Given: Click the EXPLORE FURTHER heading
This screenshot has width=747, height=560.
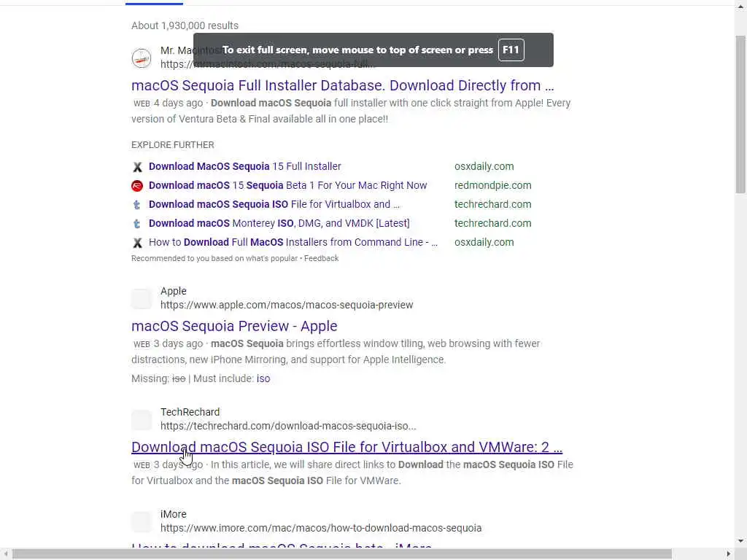Looking at the screenshot, I should point(173,145).
